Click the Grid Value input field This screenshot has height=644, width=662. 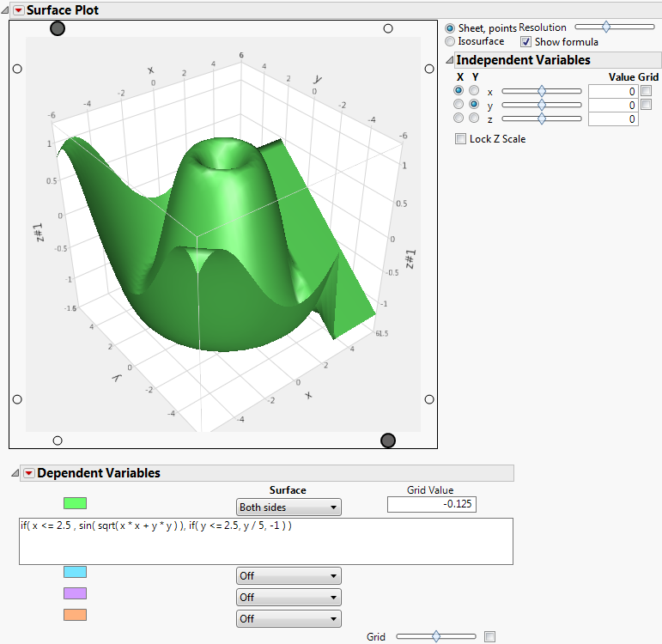click(431, 505)
